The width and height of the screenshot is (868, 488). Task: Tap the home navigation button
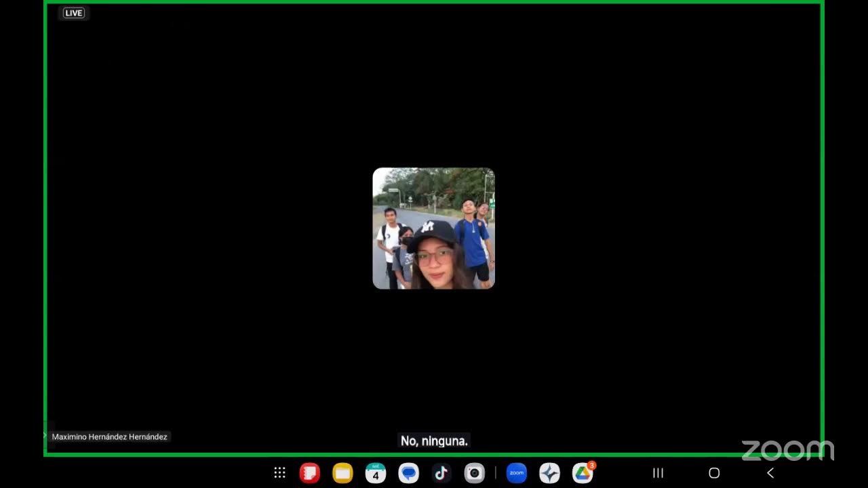pos(714,473)
